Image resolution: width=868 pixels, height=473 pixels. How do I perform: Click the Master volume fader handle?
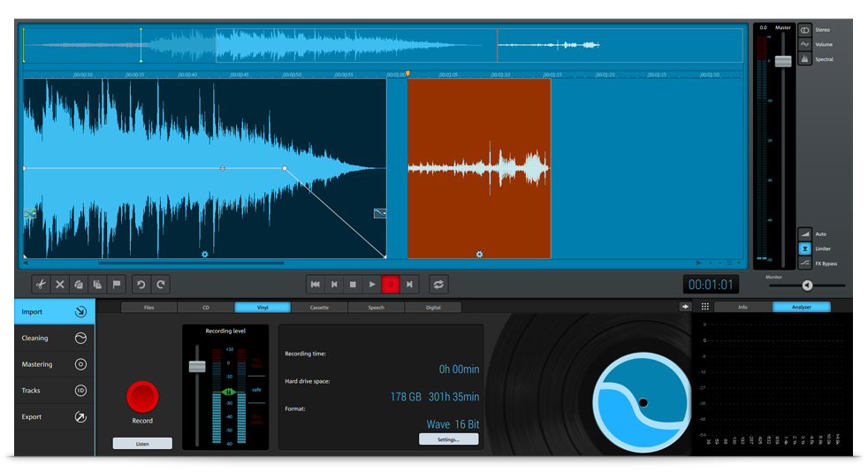[x=783, y=62]
